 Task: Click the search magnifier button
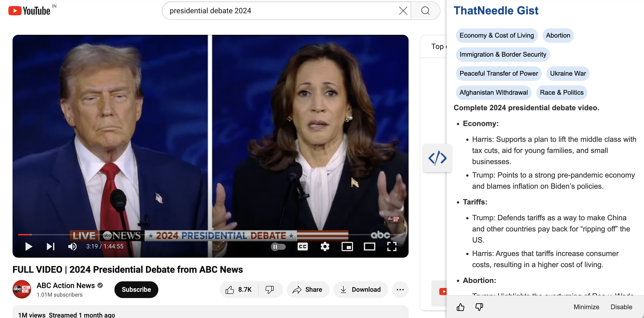pos(425,11)
